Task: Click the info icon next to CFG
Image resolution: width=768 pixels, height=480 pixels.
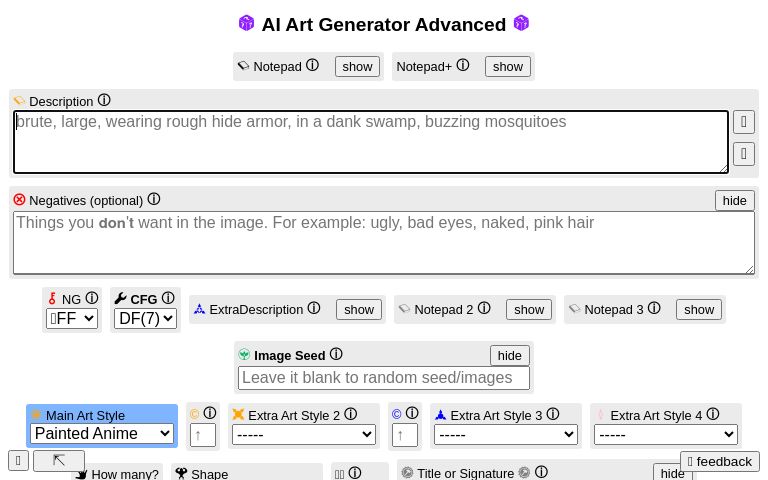Action: [168, 299]
